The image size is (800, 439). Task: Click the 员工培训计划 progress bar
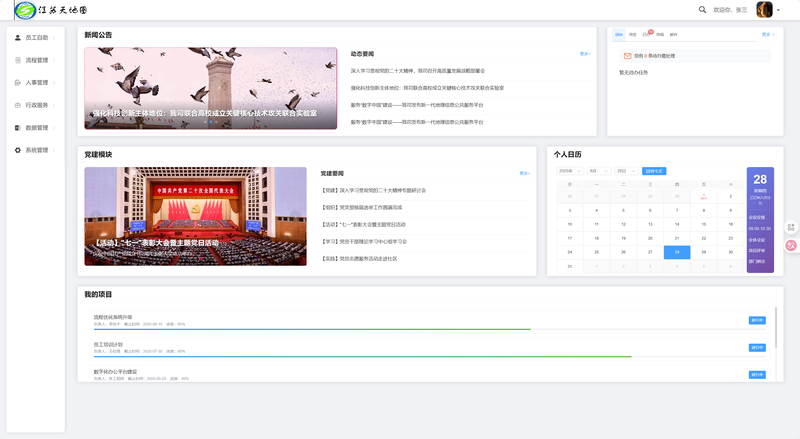tap(430, 356)
